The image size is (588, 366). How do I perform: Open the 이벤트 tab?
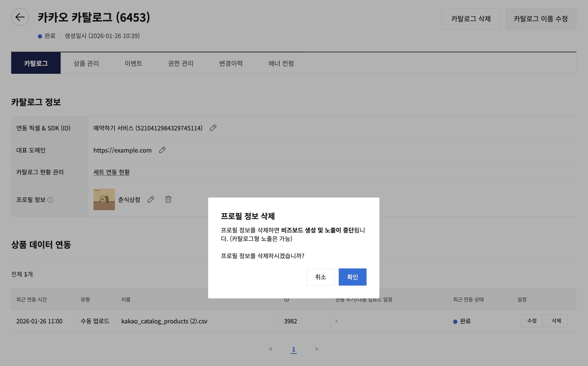[133, 63]
